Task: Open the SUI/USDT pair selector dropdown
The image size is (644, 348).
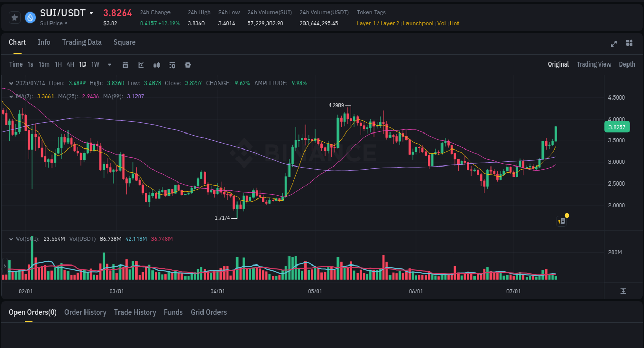Action: point(90,13)
